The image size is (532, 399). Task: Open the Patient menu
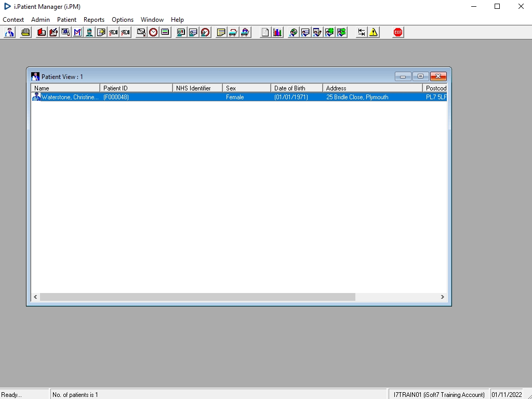point(66,20)
